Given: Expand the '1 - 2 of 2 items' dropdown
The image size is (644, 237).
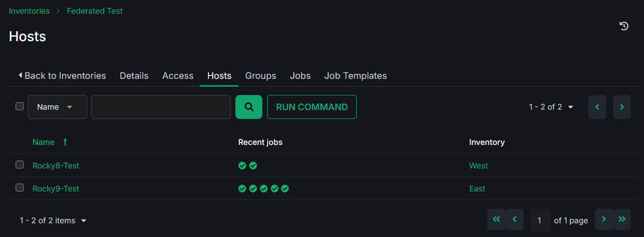Looking at the screenshot, I should point(53,220).
